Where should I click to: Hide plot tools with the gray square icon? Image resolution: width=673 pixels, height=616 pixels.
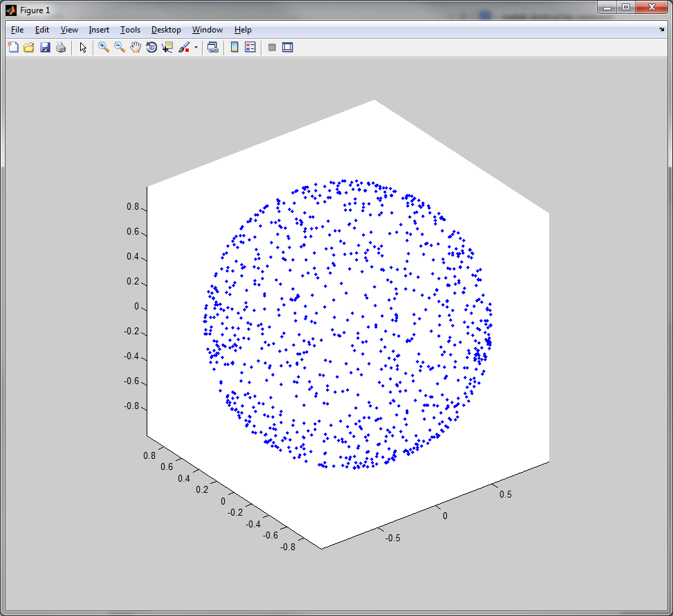(272, 47)
